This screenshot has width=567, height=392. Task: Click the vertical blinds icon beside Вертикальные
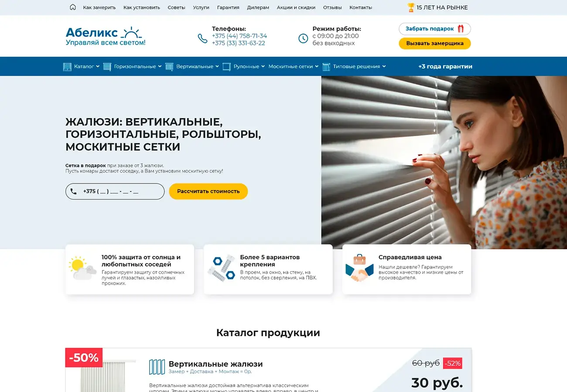click(x=169, y=67)
